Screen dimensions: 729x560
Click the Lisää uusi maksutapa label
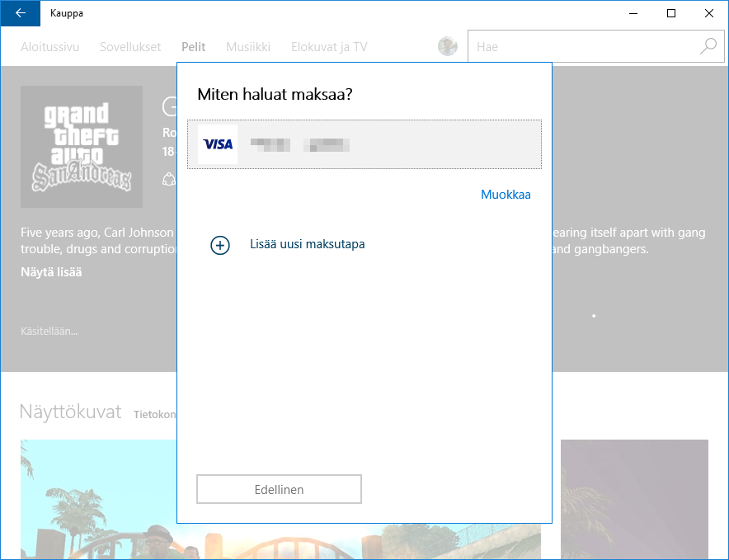[307, 245]
